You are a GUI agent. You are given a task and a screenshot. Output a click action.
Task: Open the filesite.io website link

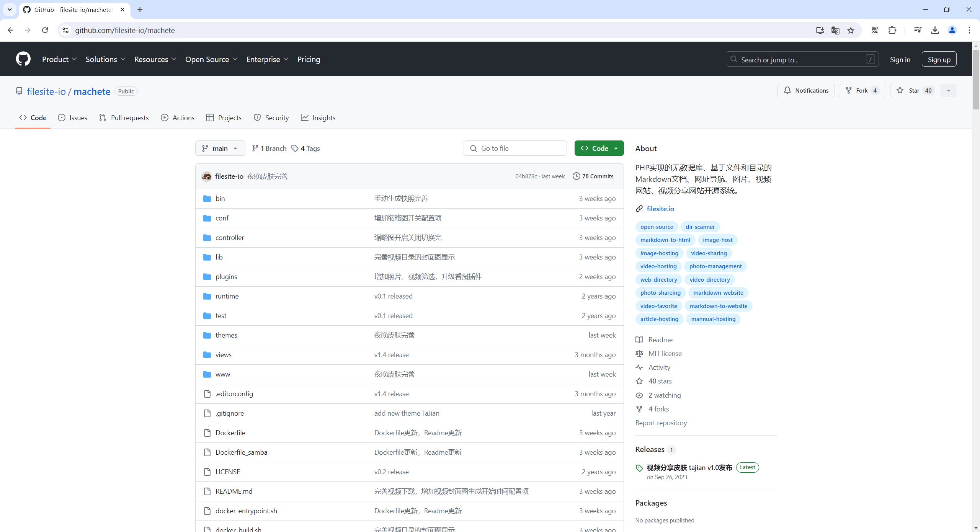coord(660,209)
